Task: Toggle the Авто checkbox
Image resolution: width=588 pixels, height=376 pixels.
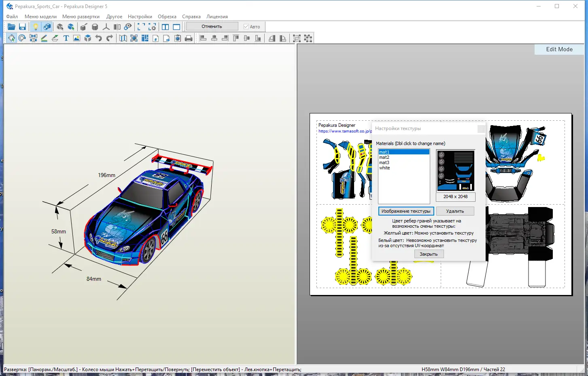Action: (246, 26)
